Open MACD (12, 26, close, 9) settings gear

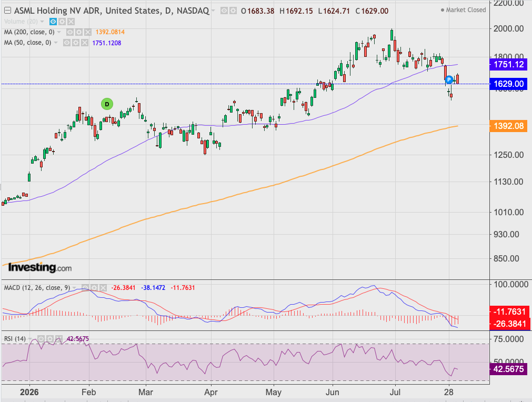click(94, 288)
